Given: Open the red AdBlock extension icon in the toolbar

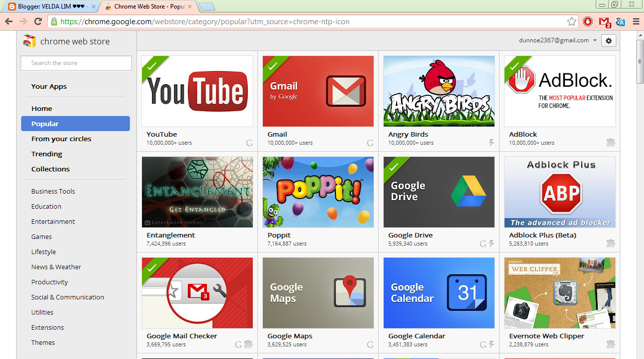Looking at the screenshot, I should click(x=588, y=21).
